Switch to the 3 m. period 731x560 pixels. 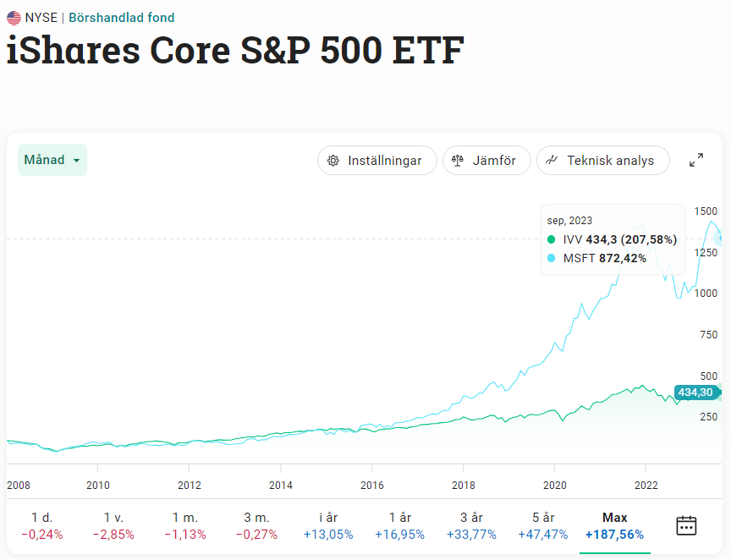(x=256, y=525)
